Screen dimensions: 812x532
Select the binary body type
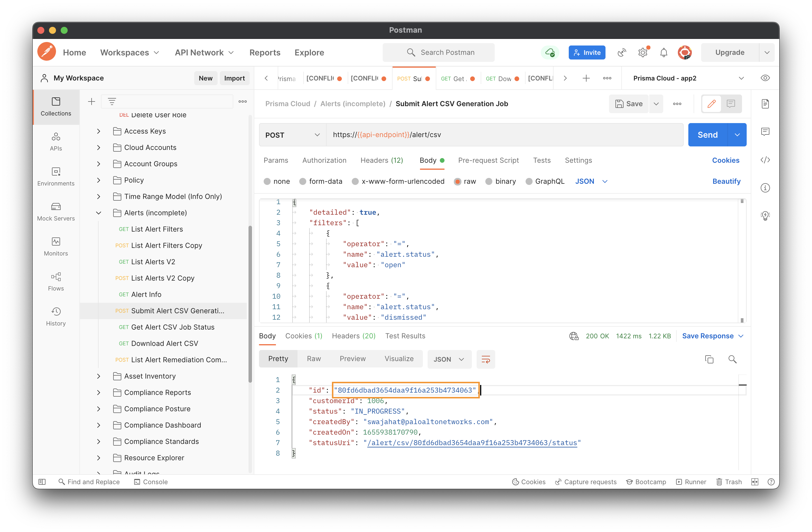click(x=501, y=181)
